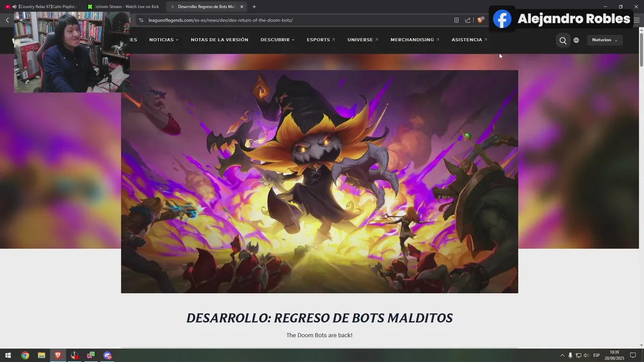
Task: Open Windows notification center
Action: point(633,355)
